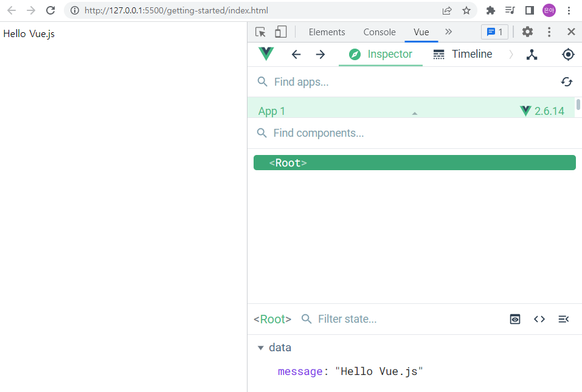Click the Hello Vue.js page text
Viewport: 582px width, 392px height.
coord(29,34)
